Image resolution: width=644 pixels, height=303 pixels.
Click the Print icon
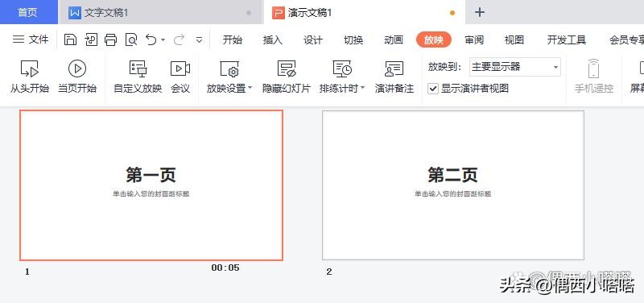[x=110, y=39]
